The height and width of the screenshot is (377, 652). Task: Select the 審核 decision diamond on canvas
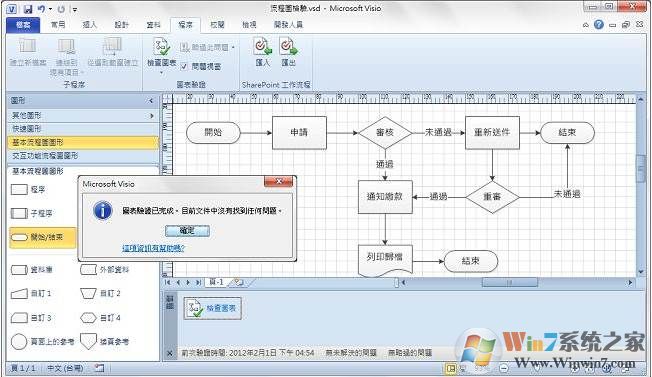point(385,133)
